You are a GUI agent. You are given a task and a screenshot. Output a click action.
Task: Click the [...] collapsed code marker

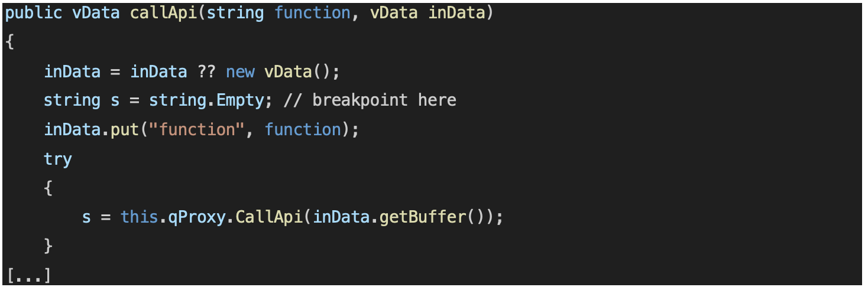click(28, 275)
